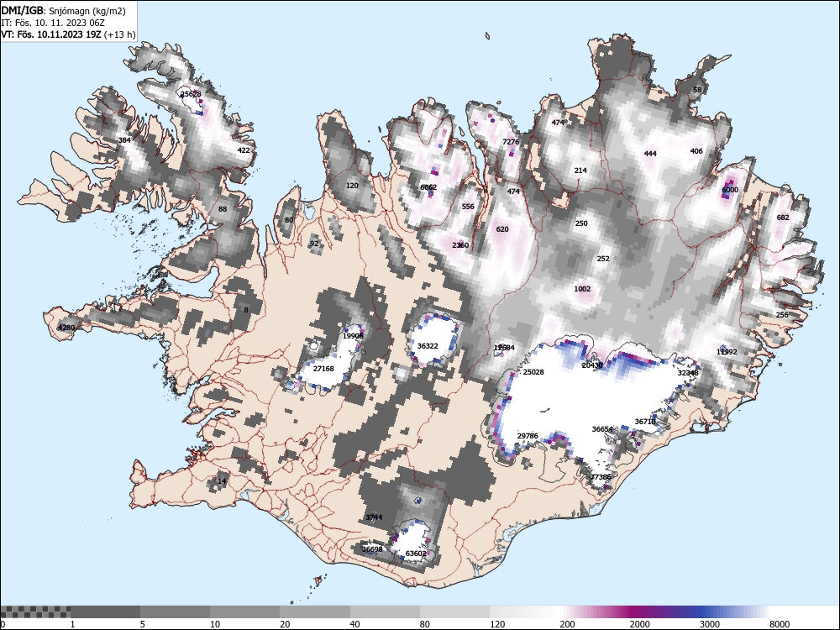
Task: Click the snow value 36322 on Hofsjökull
Action: coord(428,346)
